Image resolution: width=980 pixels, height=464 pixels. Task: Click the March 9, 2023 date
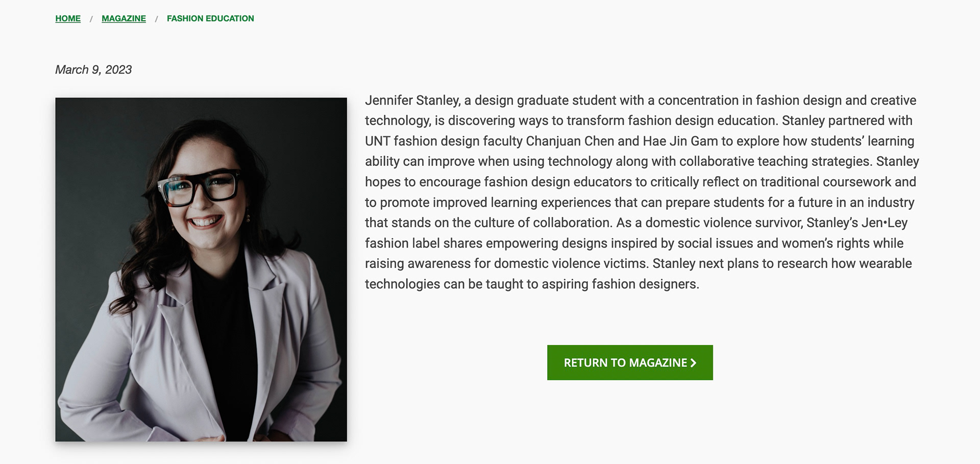[x=93, y=69]
